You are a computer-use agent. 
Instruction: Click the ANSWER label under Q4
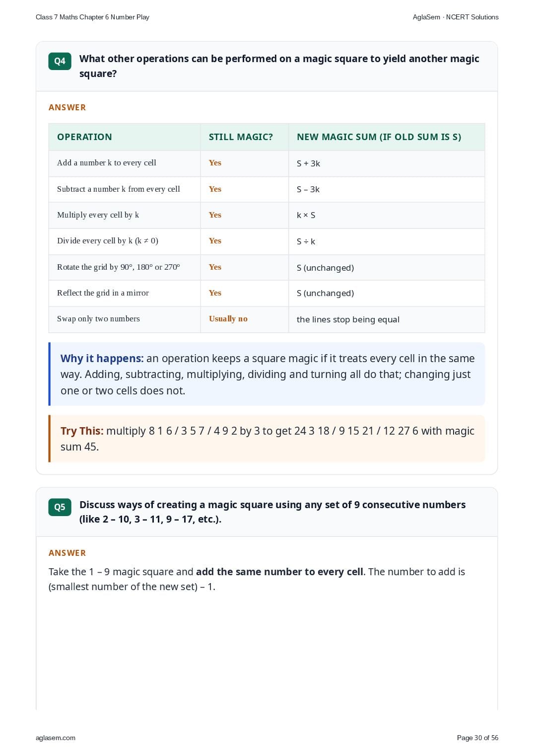tap(67, 107)
